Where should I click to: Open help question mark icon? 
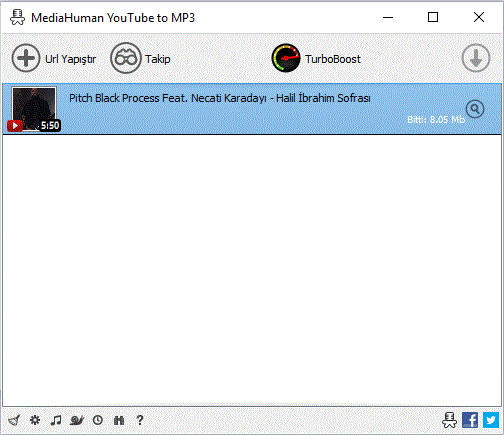[140, 420]
